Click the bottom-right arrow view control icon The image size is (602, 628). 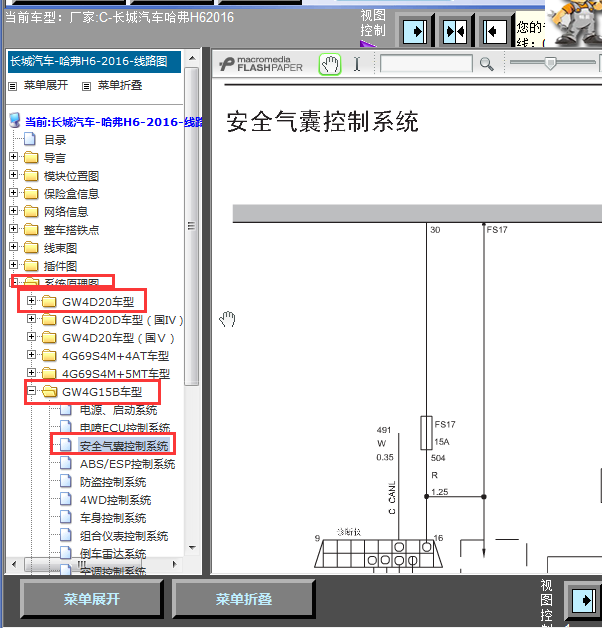[584, 600]
